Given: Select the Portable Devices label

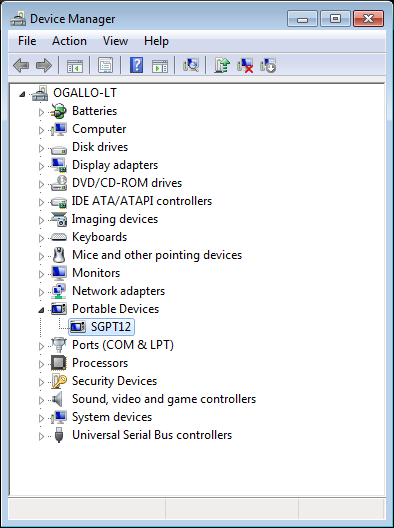Looking at the screenshot, I should coord(116,309).
